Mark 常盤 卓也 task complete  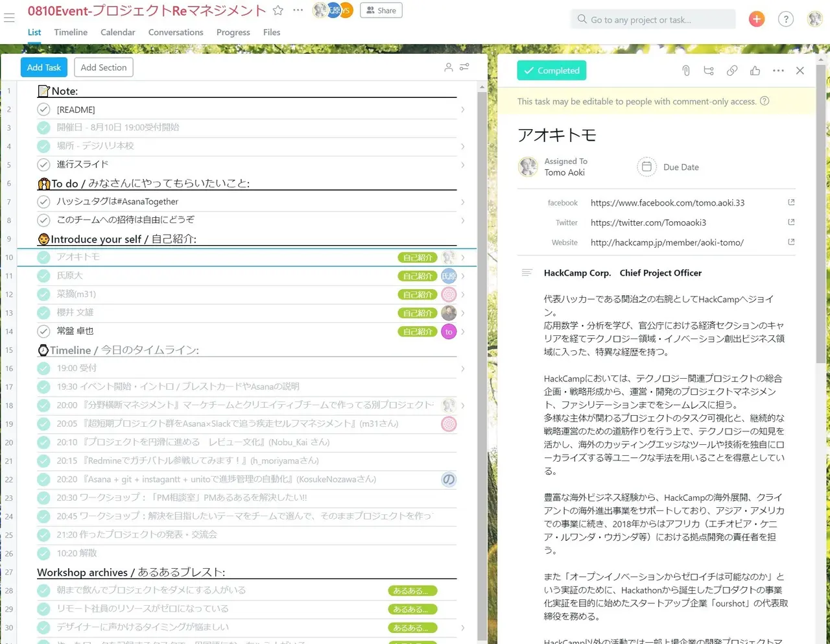click(43, 331)
